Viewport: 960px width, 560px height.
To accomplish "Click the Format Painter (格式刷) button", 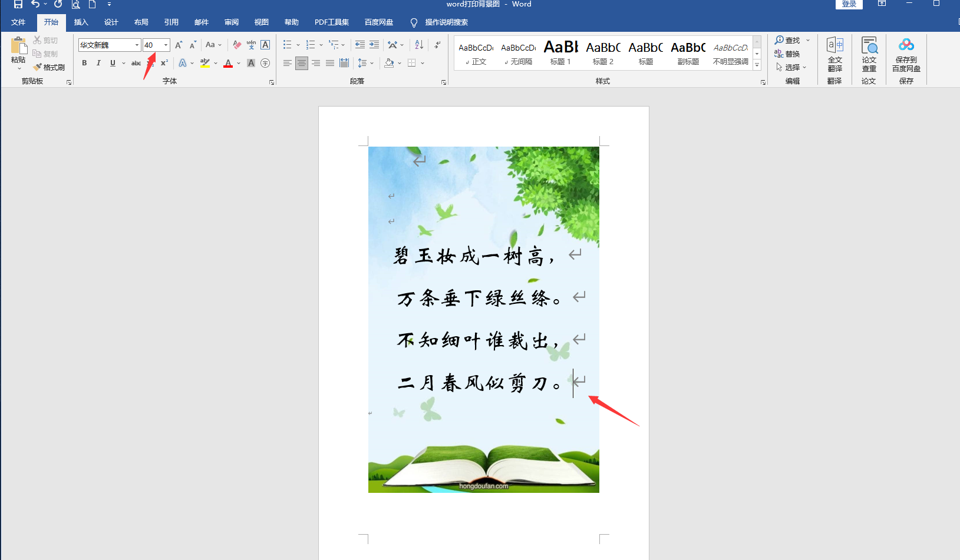I will coord(50,67).
